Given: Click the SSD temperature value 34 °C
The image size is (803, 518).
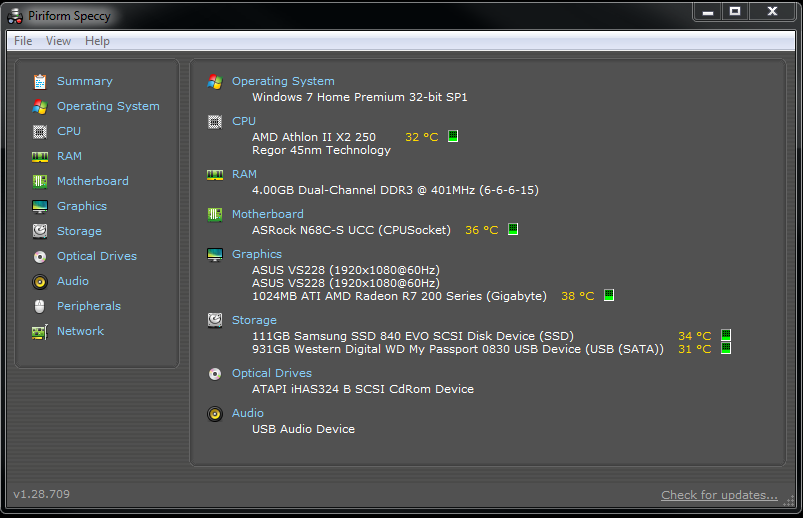Looking at the screenshot, I should pos(694,336).
